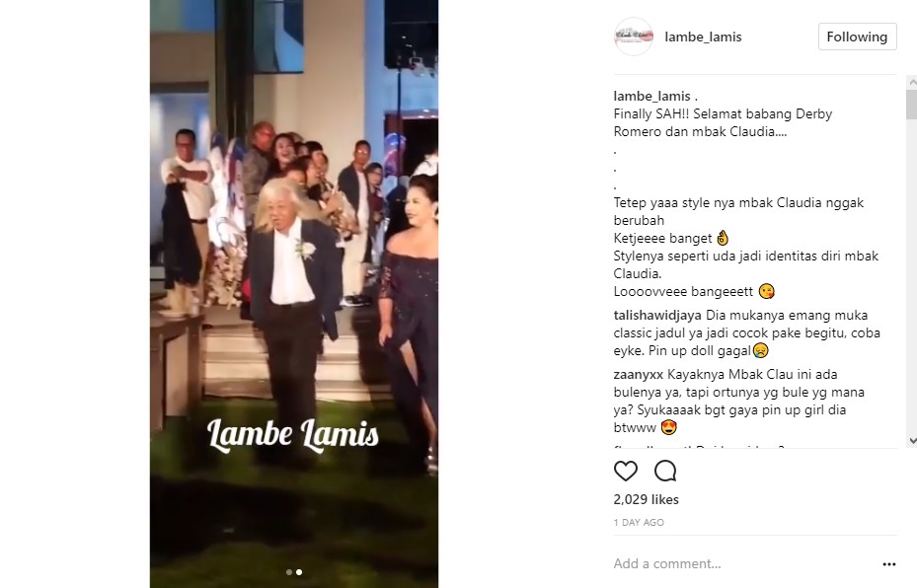This screenshot has width=917, height=588.
Task: Go to the first carousel slide dot
Action: [x=289, y=572]
